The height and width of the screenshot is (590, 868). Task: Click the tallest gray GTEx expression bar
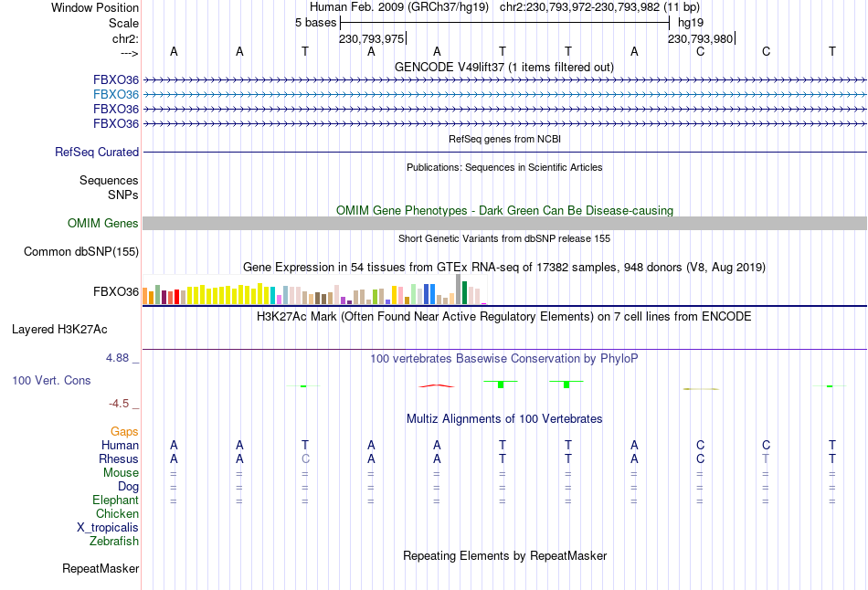coord(459,289)
